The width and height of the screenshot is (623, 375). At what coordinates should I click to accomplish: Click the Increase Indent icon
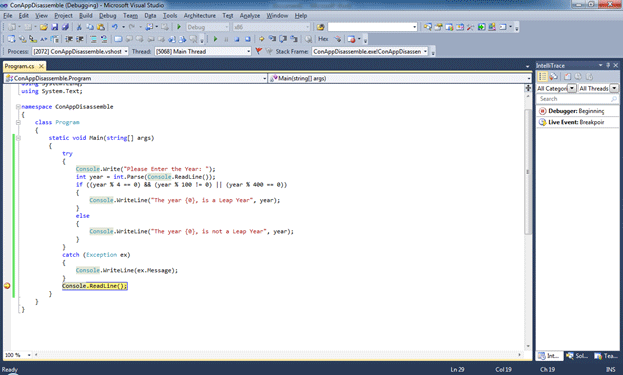coord(79,39)
